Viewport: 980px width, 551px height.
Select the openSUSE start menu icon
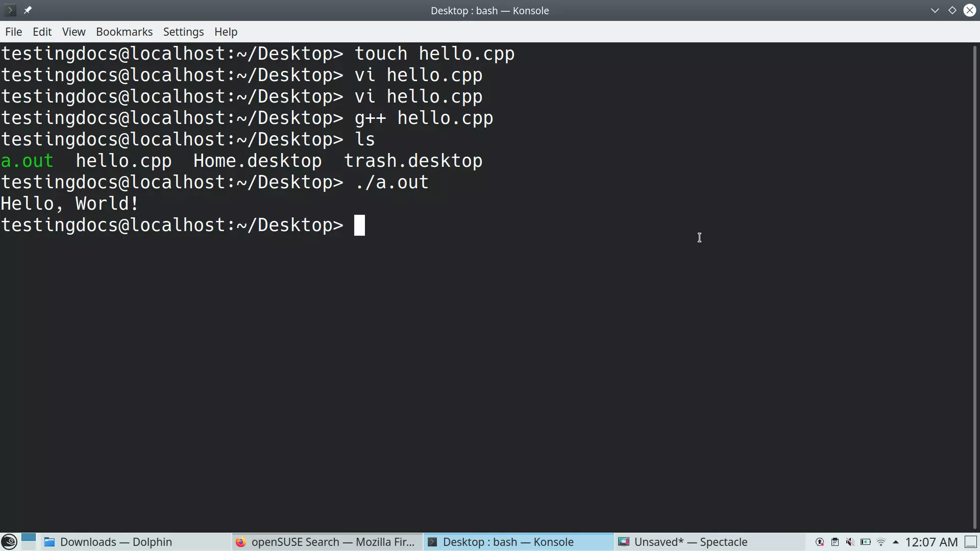[x=9, y=542]
